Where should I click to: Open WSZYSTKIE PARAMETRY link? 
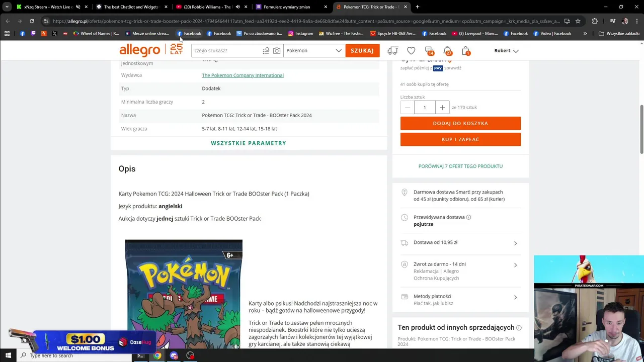tap(249, 143)
